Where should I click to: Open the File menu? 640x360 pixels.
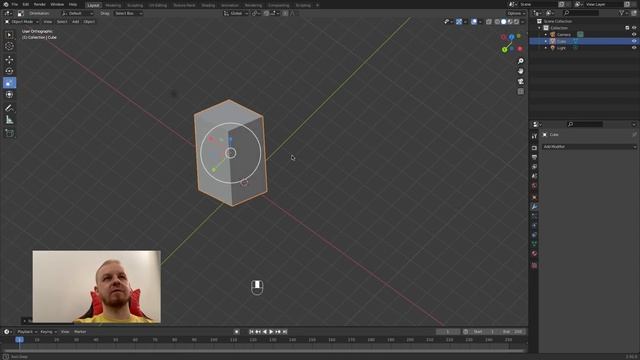[x=15, y=4]
